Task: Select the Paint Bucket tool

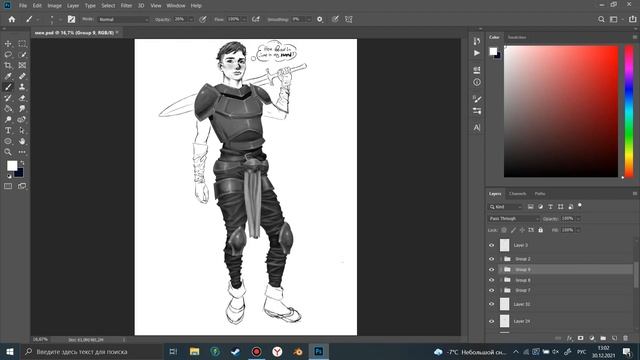Action: coord(8,109)
